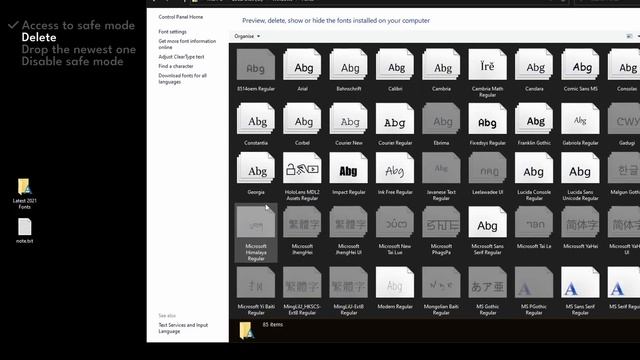Change view using the view options icon

tap(629, 36)
